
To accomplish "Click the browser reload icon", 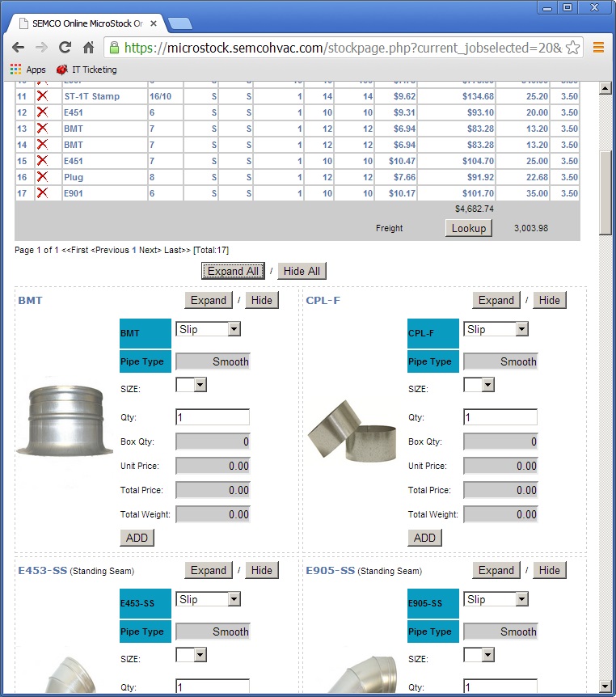I will tap(65, 48).
